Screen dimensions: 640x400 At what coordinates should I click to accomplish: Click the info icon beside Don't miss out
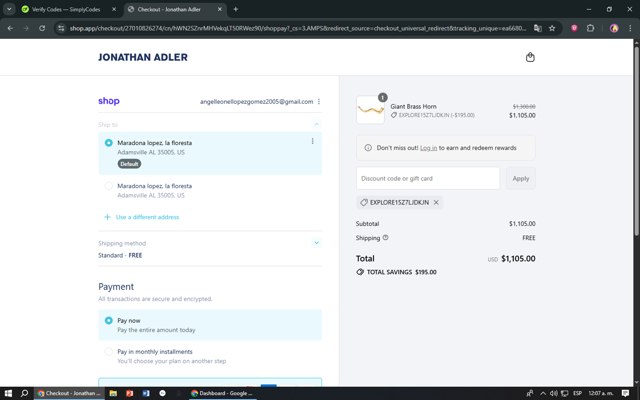click(x=368, y=148)
